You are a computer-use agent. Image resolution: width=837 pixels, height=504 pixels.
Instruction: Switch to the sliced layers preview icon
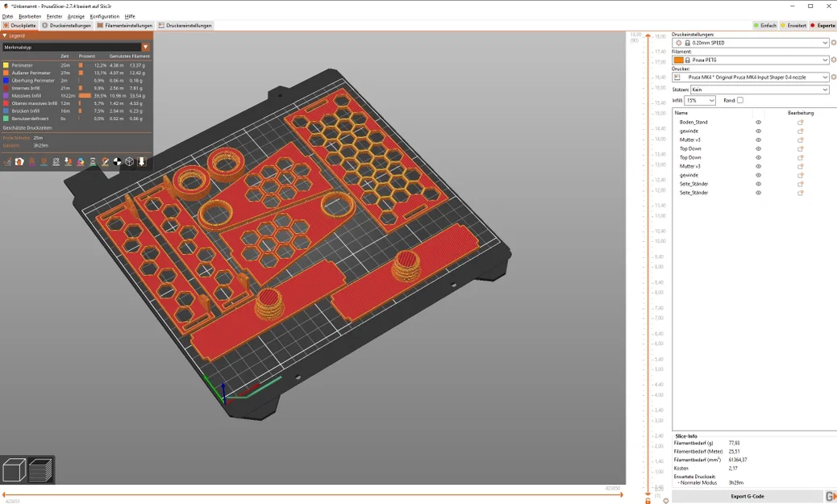click(x=40, y=470)
